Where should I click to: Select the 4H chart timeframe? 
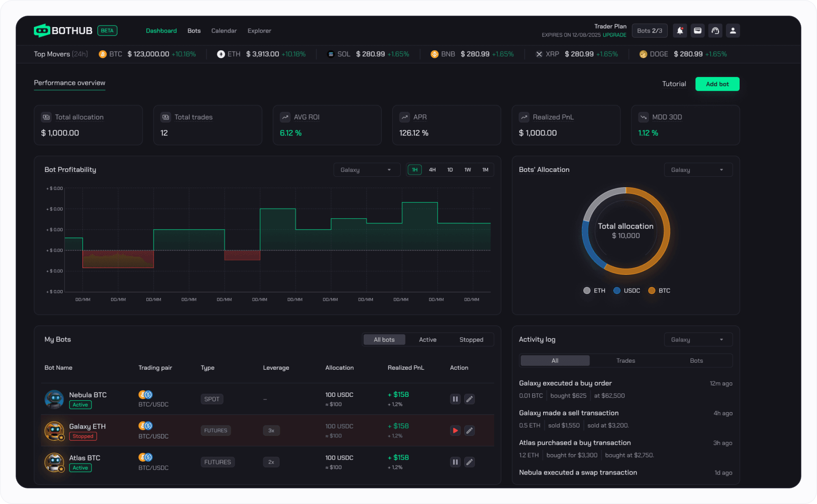coord(432,170)
